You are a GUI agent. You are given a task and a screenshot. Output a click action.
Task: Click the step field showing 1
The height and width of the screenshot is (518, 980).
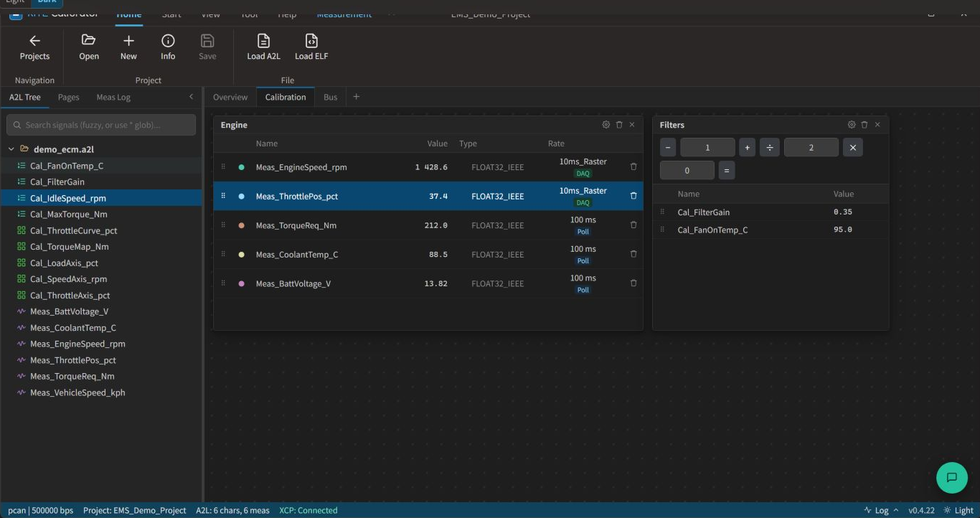[707, 148]
